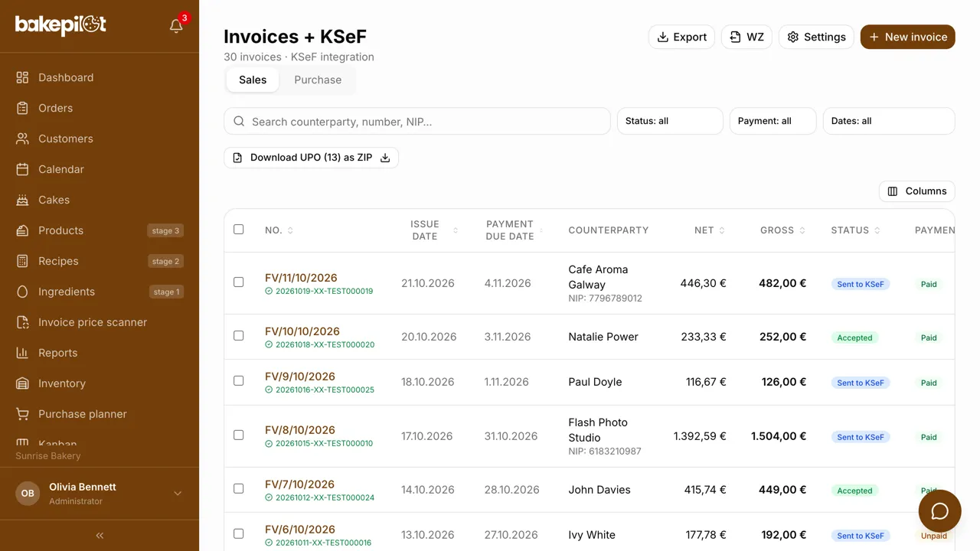Click the Export button

tap(681, 37)
